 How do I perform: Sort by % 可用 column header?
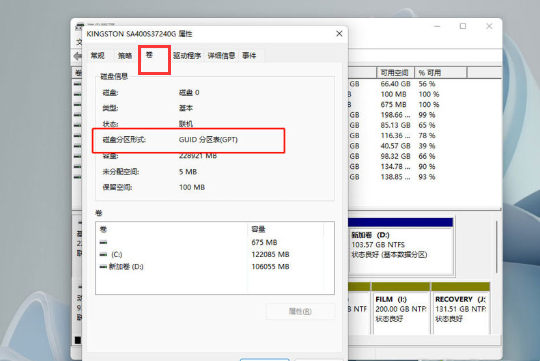[440, 73]
